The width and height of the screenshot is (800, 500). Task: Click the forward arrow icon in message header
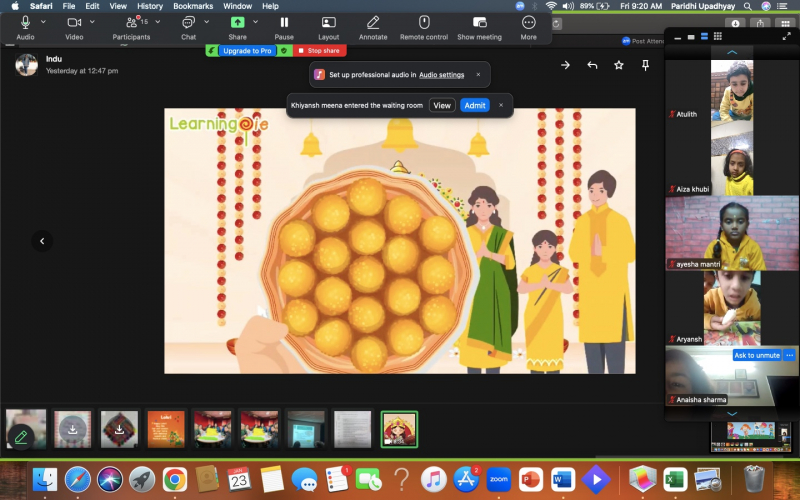565,65
